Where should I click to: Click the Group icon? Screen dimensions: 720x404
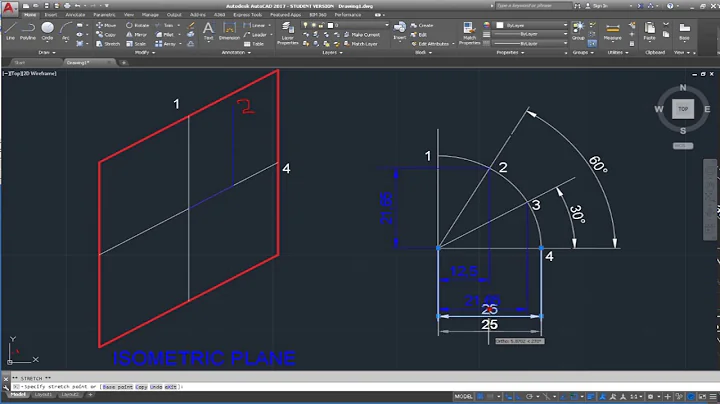point(578,31)
